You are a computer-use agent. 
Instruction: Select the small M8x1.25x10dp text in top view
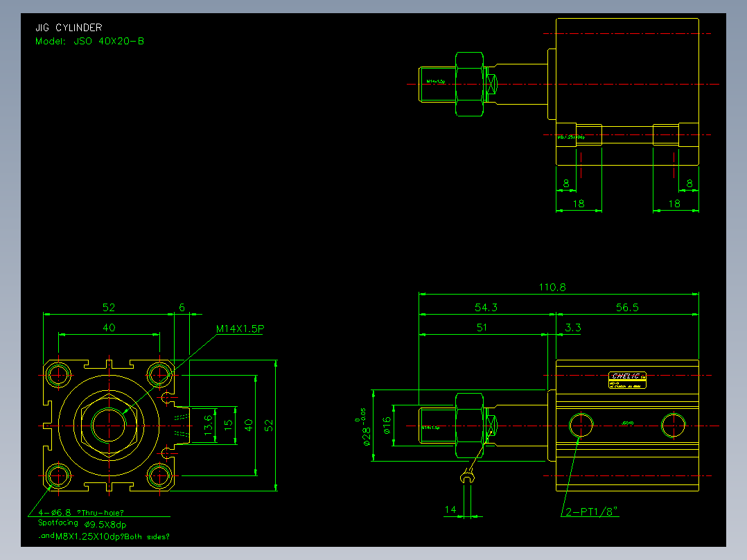click(571, 137)
